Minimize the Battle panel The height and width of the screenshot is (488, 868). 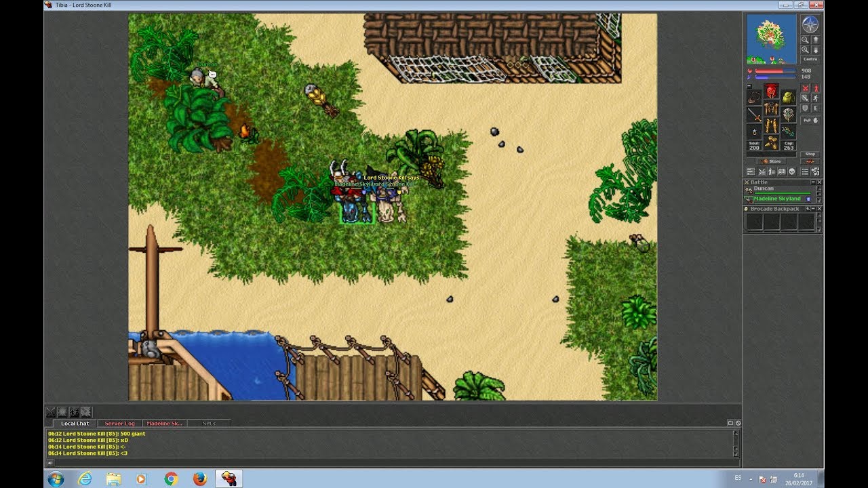(813, 182)
